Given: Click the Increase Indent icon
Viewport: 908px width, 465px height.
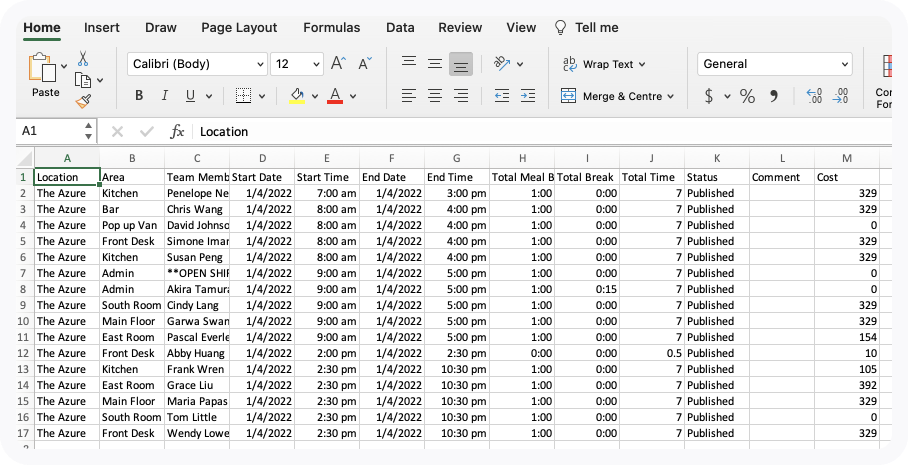Looking at the screenshot, I should [x=527, y=96].
